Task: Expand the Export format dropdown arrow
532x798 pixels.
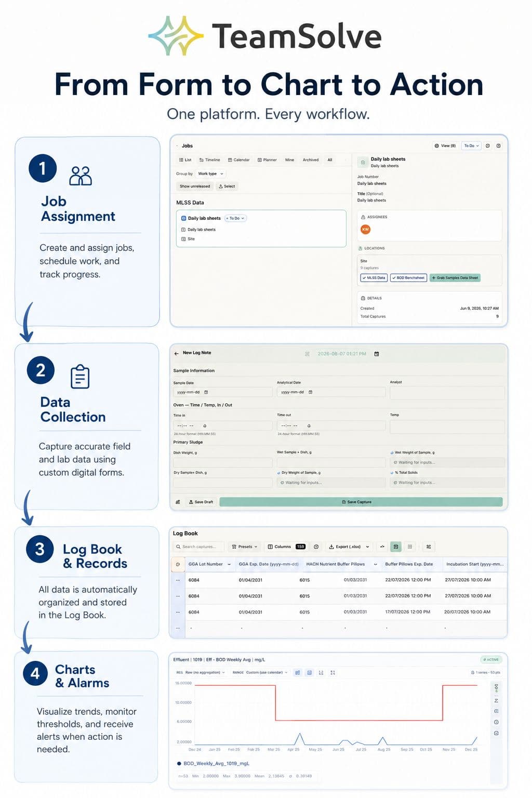Action: [367, 547]
